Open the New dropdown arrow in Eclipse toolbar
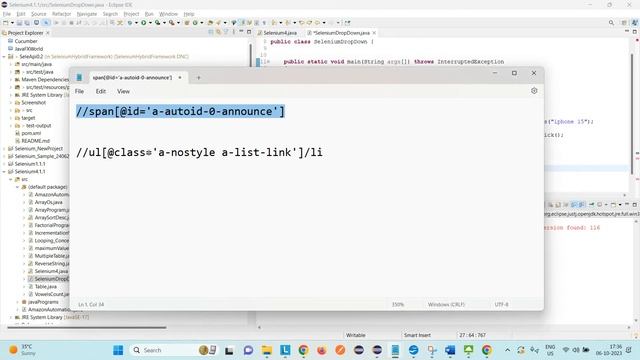640x360 pixels. click(x=12, y=23)
